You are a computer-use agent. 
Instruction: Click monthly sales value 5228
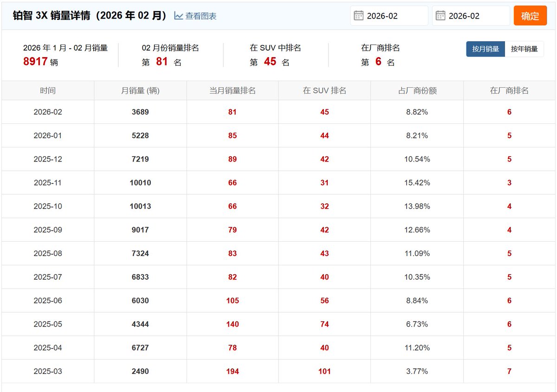coord(140,135)
